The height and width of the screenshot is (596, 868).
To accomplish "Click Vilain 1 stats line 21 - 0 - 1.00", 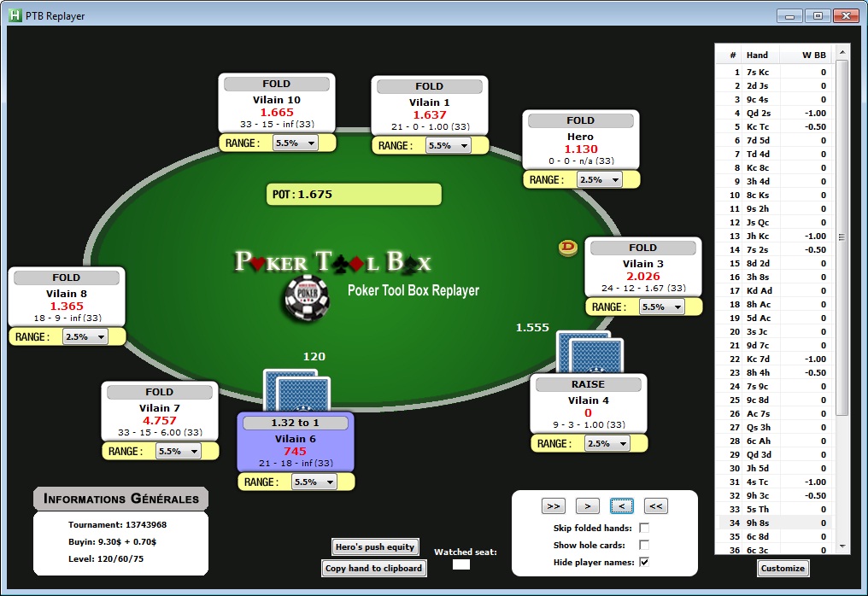I will point(430,126).
